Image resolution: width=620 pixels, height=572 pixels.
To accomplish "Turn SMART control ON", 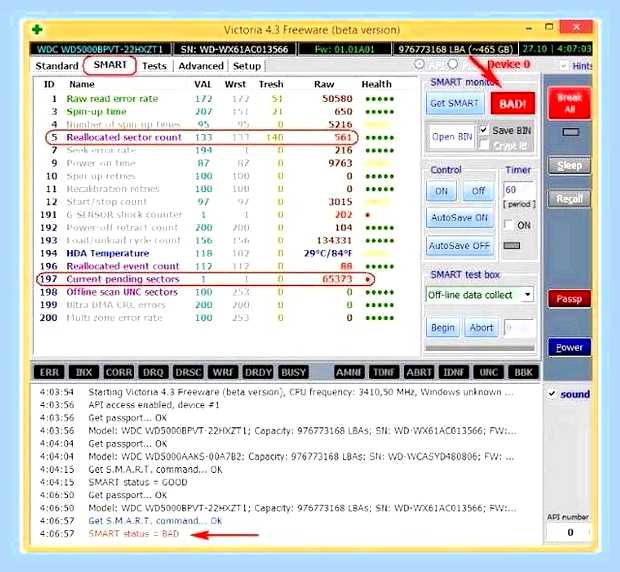I will pos(441,191).
